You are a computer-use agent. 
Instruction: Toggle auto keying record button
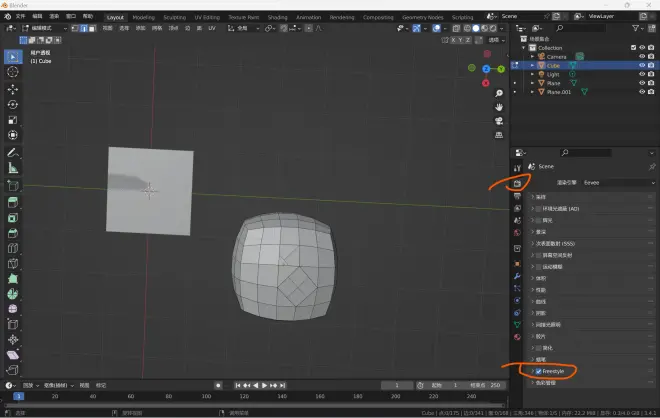[x=218, y=385]
